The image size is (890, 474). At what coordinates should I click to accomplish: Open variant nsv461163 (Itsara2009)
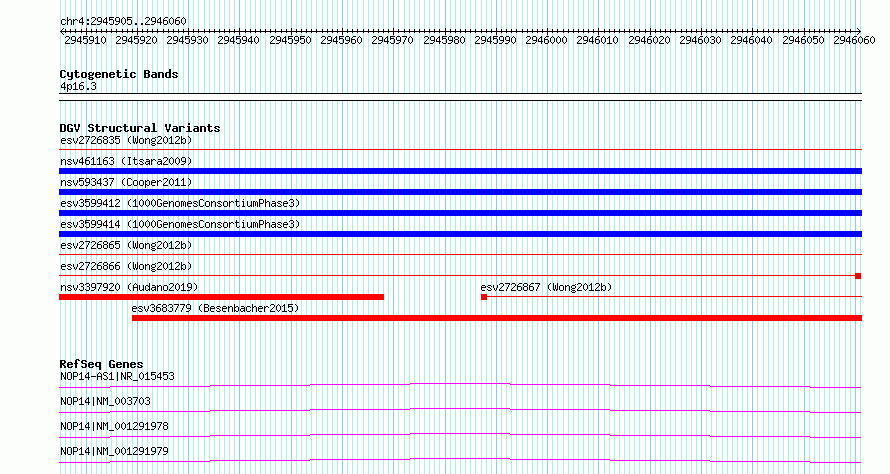pos(126,161)
